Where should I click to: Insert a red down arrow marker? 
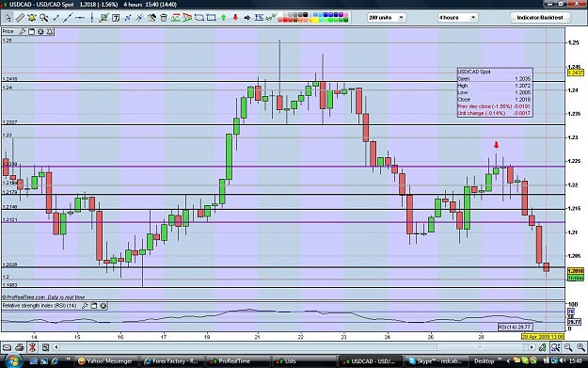tap(235, 18)
